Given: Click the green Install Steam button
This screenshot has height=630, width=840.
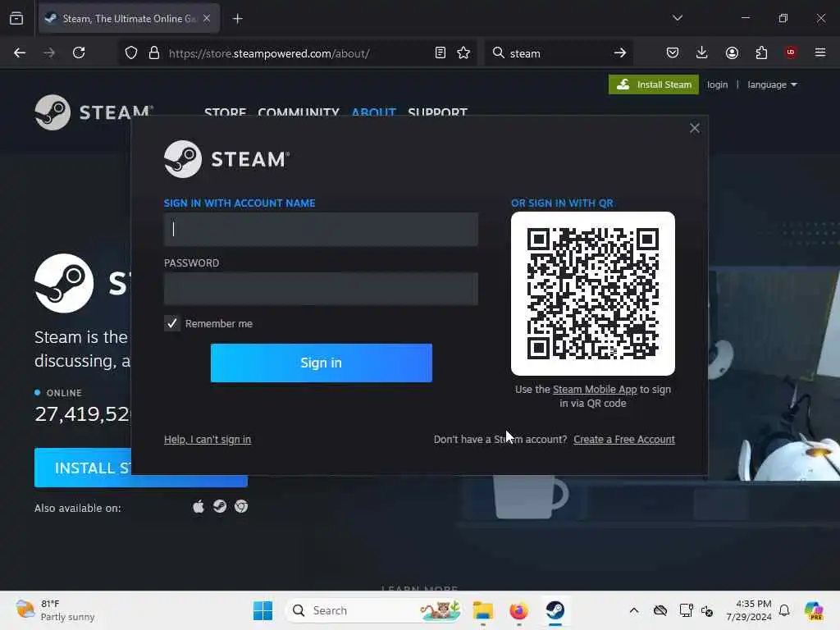Looking at the screenshot, I should coord(654,84).
